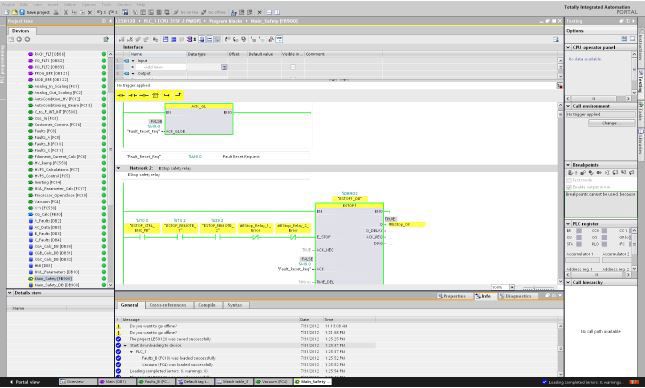Collapse the Breakpoints section in Testing

coord(568,165)
